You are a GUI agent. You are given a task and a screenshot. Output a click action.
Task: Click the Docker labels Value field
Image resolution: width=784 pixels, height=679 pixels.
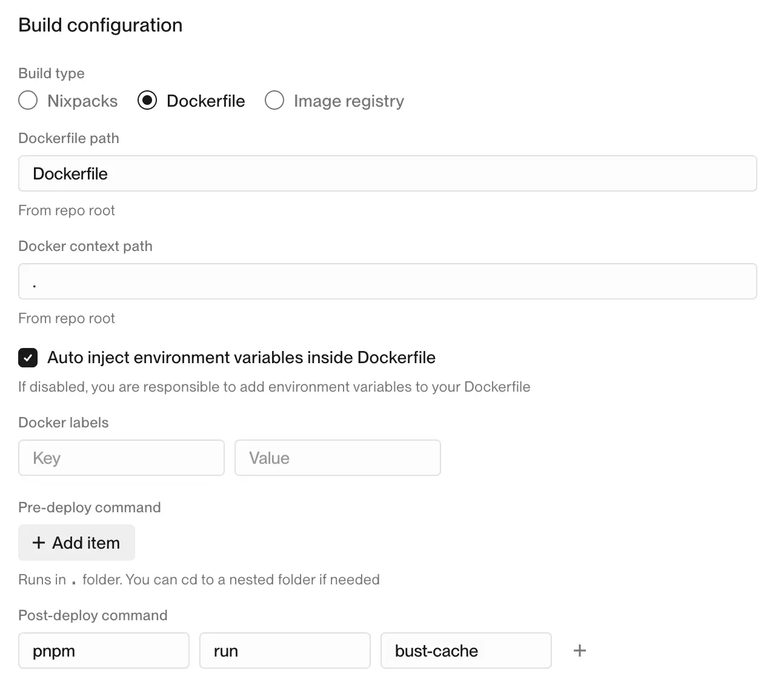pos(337,458)
